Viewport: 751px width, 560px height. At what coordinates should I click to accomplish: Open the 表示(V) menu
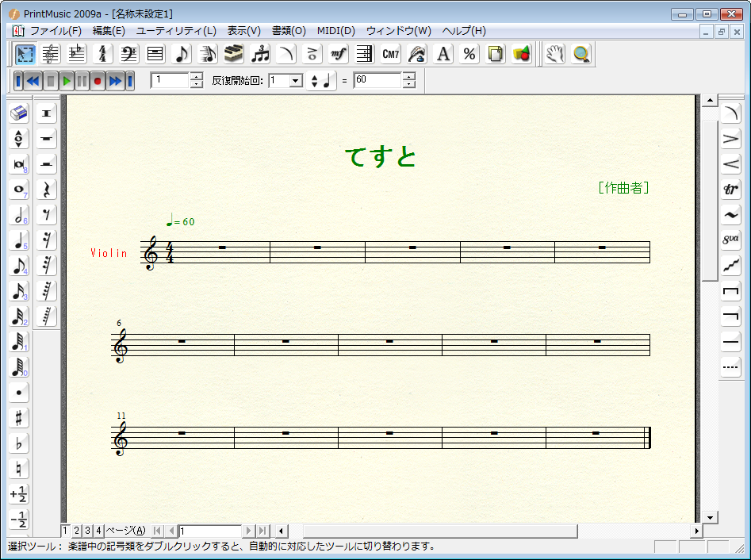click(243, 31)
